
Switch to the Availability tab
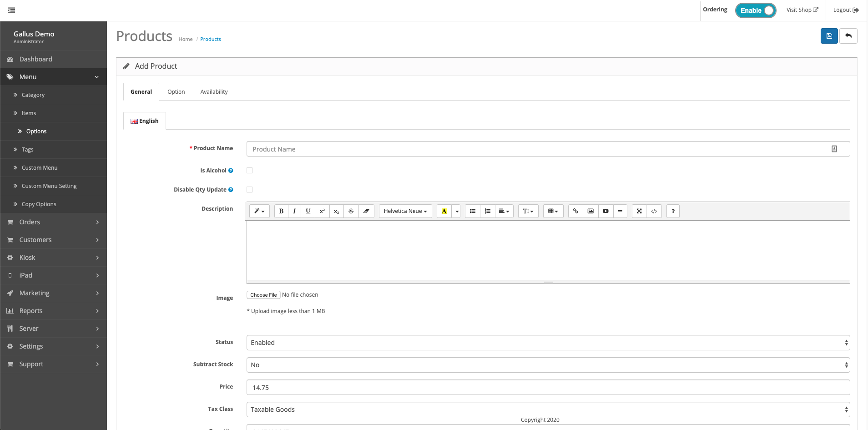[x=214, y=92]
